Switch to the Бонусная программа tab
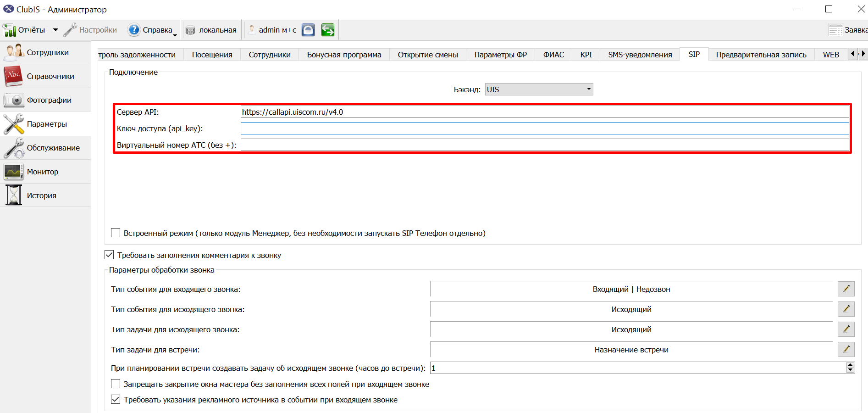Screen dimensions: 868x413 [x=344, y=55]
